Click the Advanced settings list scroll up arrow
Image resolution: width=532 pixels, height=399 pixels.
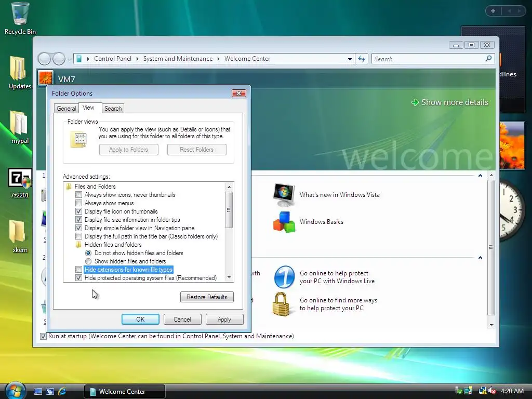[x=229, y=187]
